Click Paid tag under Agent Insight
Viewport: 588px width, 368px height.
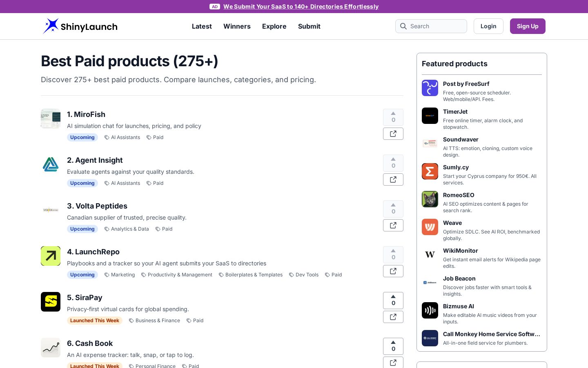(x=155, y=183)
